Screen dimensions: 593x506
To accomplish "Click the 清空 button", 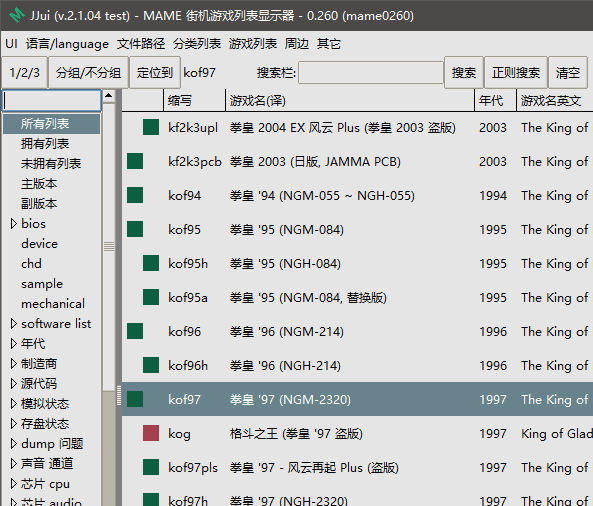I will (x=568, y=73).
